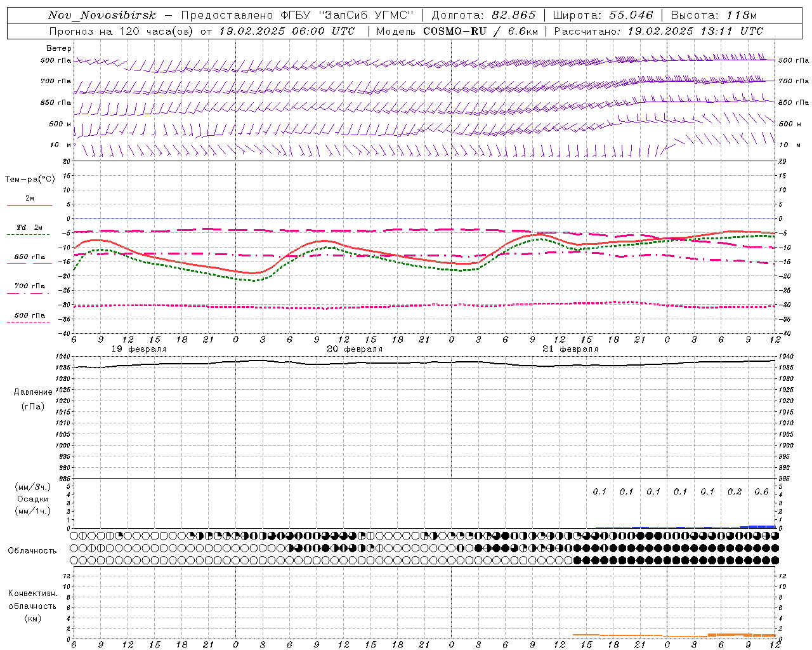Click the forecast start 19.02.2025 06:00 UTC

[287, 31]
